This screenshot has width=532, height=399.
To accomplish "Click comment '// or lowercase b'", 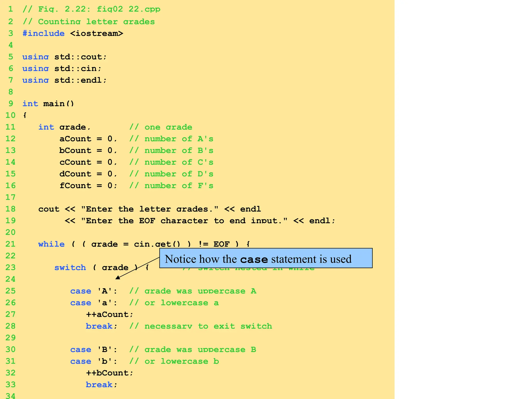I will click(174, 361).
